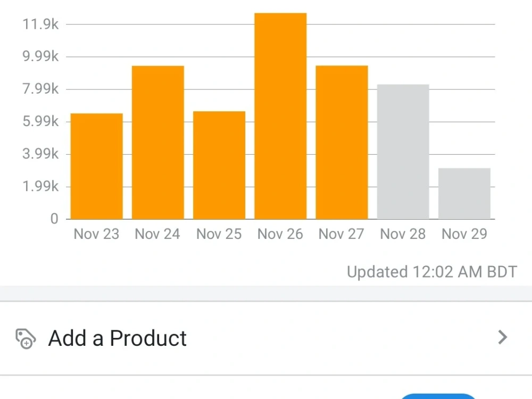Image resolution: width=532 pixels, height=399 pixels.
Task: Click the Nov 26 axis label
Action: [x=280, y=234]
